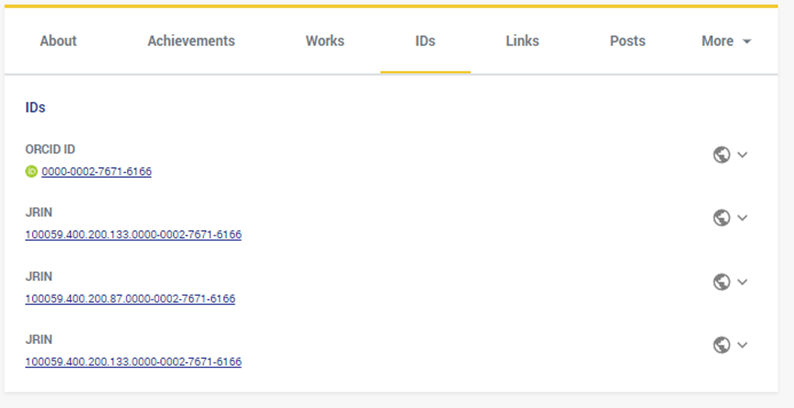Expand the chevron beside the first JRIN entry
The height and width of the screenshot is (408, 794).
[742, 218]
